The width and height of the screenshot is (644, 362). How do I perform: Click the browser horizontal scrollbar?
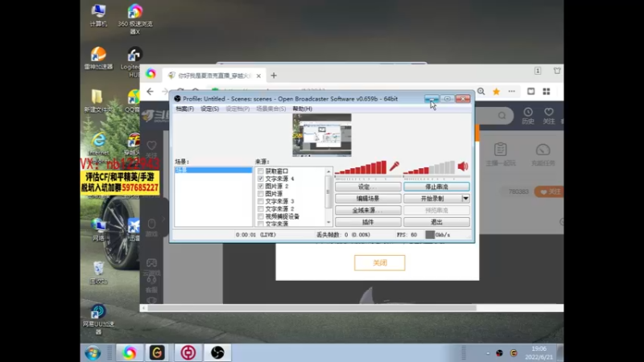[312, 308]
